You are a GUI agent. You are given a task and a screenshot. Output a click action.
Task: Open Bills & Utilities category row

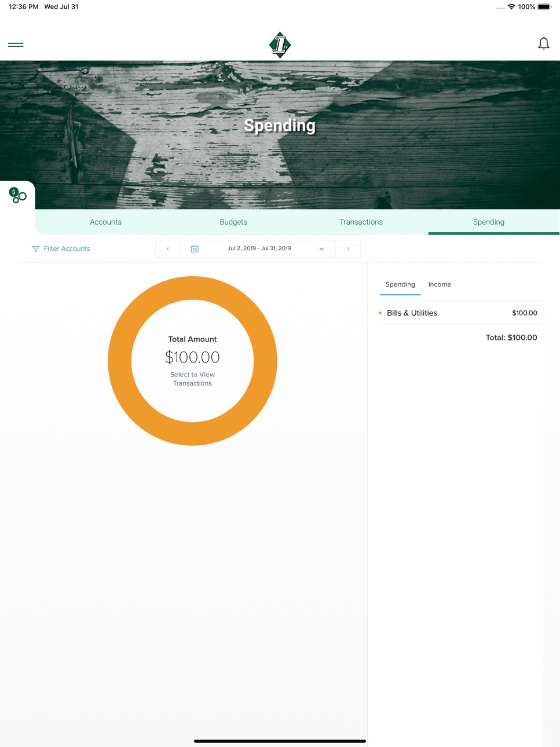click(x=460, y=313)
